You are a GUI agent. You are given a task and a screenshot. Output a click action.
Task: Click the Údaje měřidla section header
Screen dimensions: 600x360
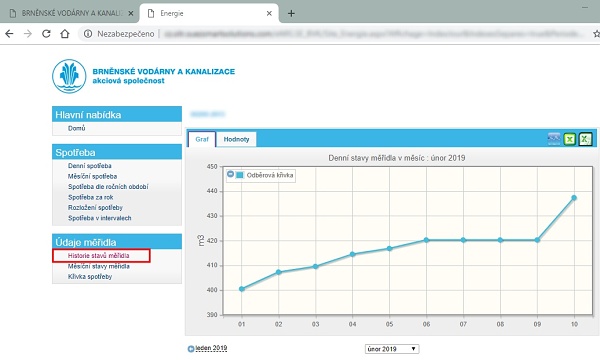[117, 242]
